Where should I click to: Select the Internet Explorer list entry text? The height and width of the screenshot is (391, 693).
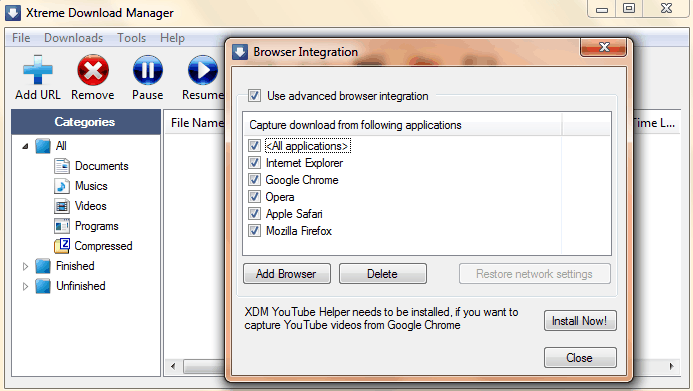pos(305,163)
